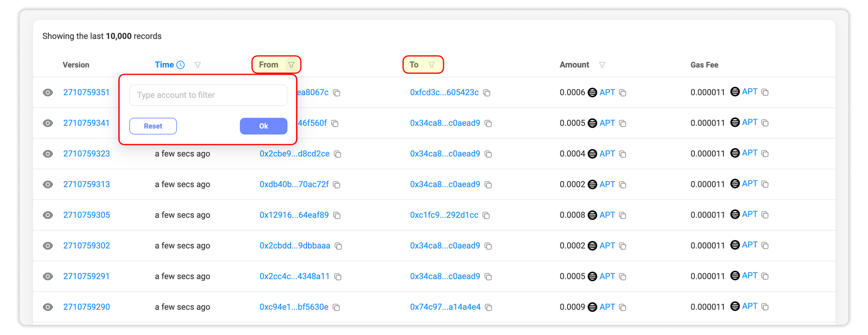Focus the 'Type account to filter' field

[x=208, y=95]
